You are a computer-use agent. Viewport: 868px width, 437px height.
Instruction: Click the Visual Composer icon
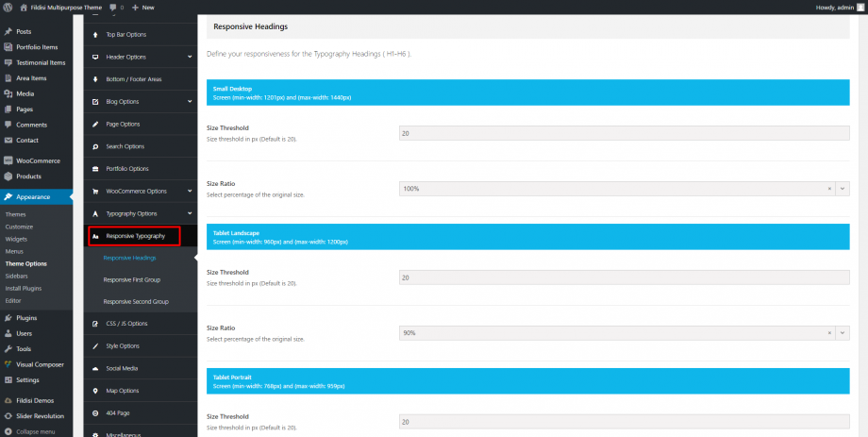[x=8, y=364]
